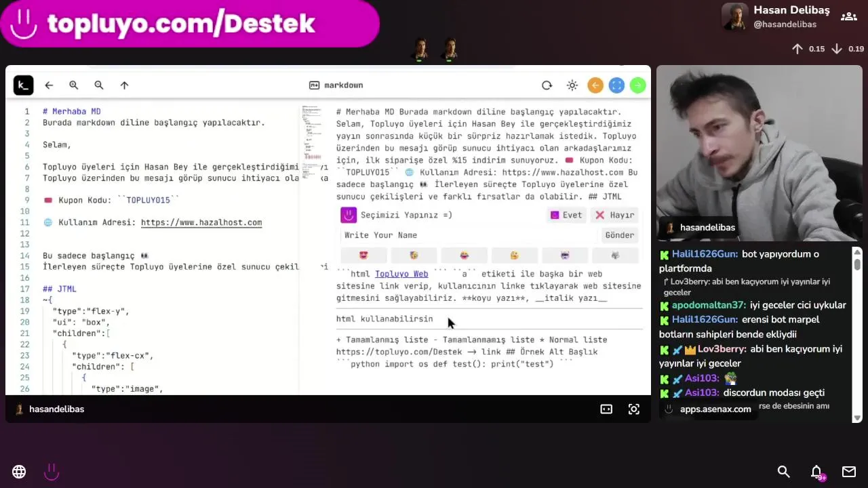Click preview text 'html kullanabilirsin'
The image size is (868, 488).
384,319
